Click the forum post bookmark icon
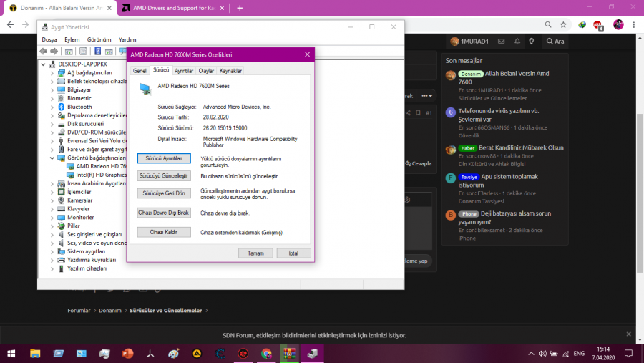Viewport: 644px width, 363px height. point(418,112)
